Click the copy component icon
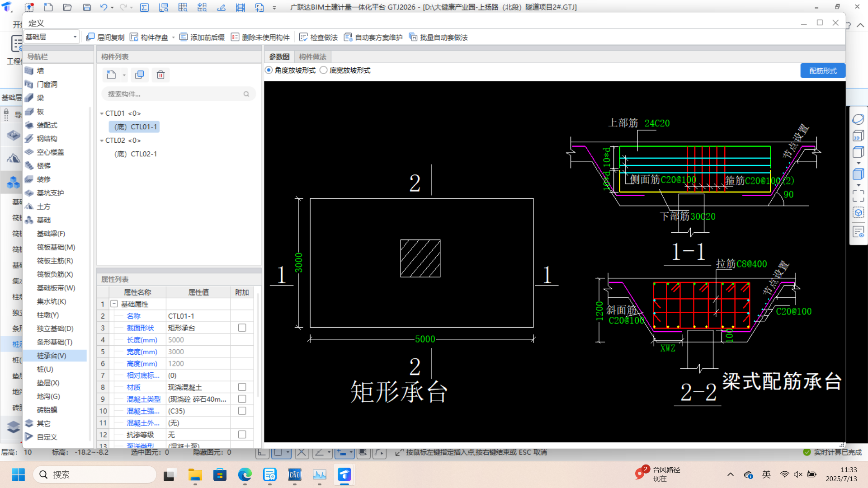 140,75
